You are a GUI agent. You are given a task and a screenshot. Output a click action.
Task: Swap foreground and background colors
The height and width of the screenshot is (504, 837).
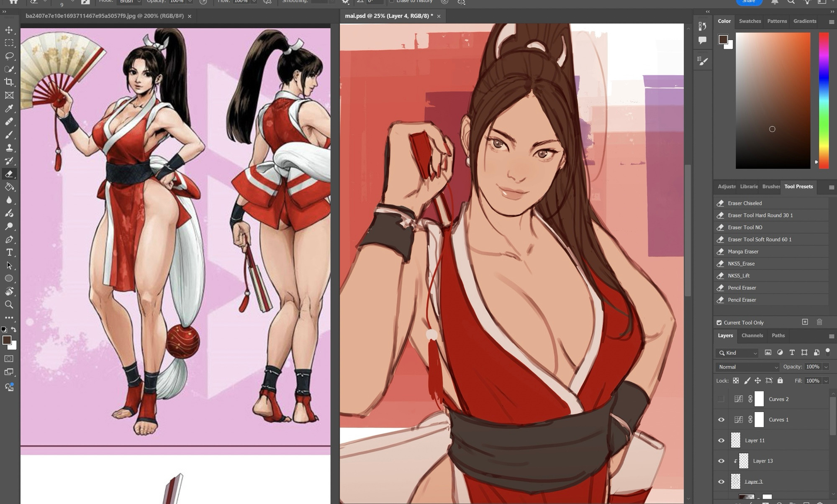pos(13,330)
